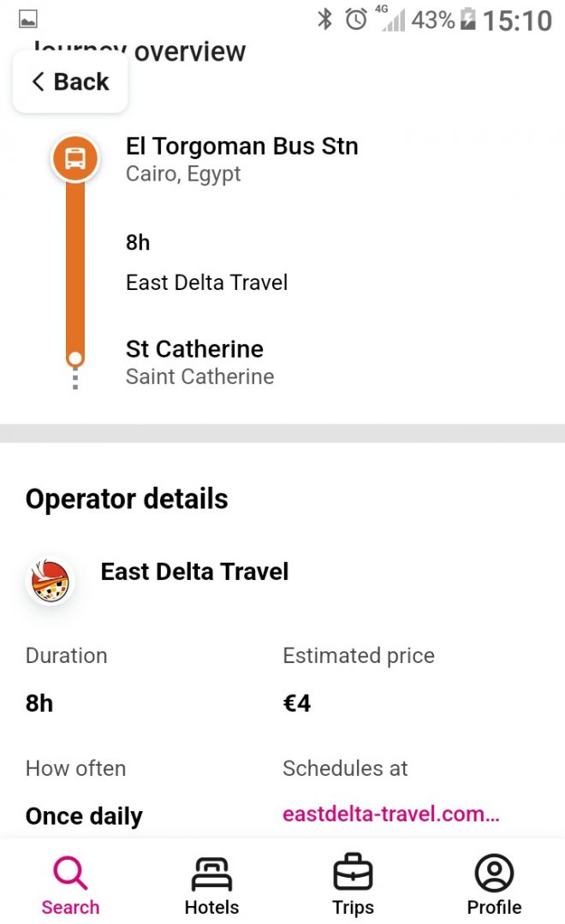Tap the Bluetooth status bar icon
This screenshot has height=924, width=565.
click(324, 19)
